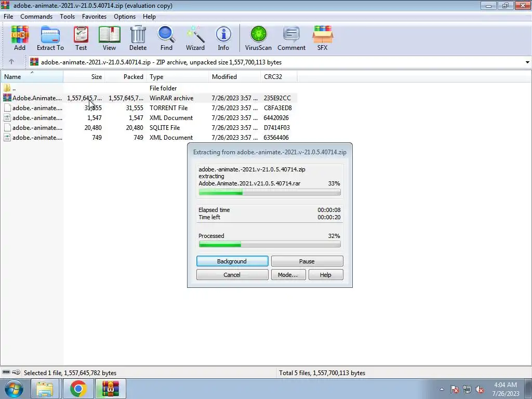Open the Favorites menu
The image size is (532, 399).
click(94, 16)
